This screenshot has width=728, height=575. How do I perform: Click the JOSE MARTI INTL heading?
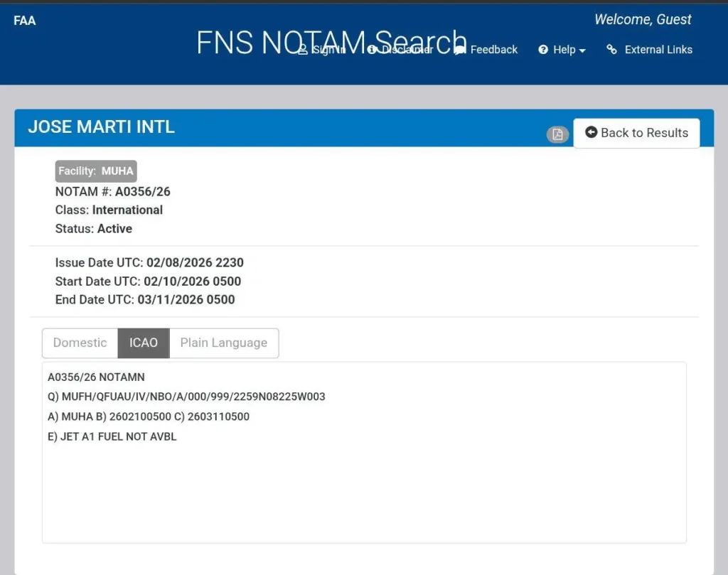(101, 127)
